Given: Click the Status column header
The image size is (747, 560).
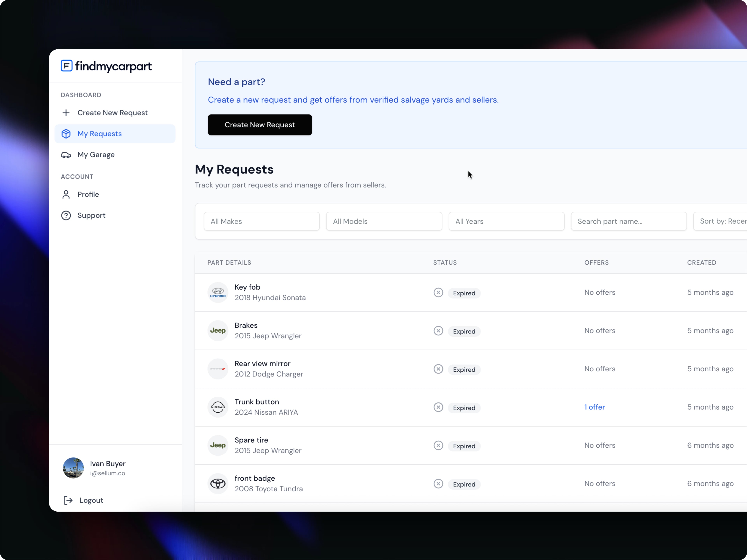Looking at the screenshot, I should [445, 263].
